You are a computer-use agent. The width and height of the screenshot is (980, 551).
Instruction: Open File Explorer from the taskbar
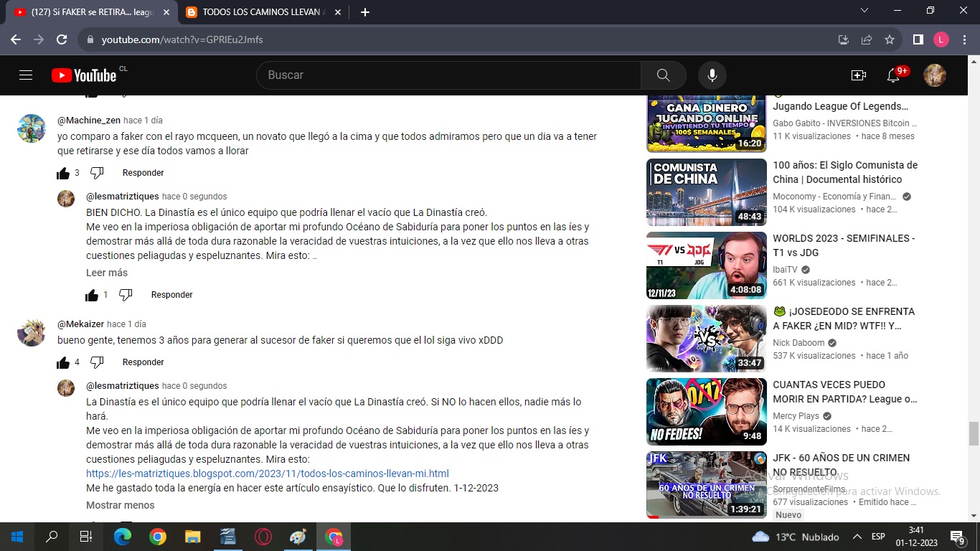pyautogui.click(x=193, y=537)
